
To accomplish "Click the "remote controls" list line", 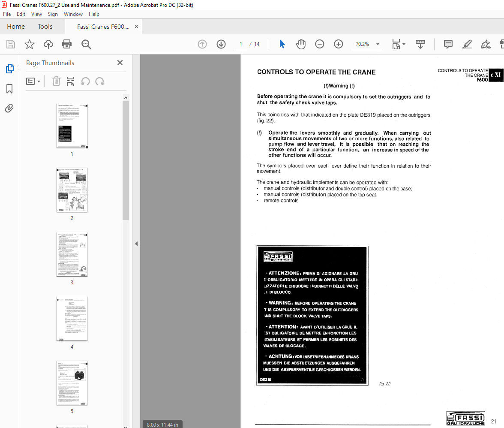I will click(281, 200).
